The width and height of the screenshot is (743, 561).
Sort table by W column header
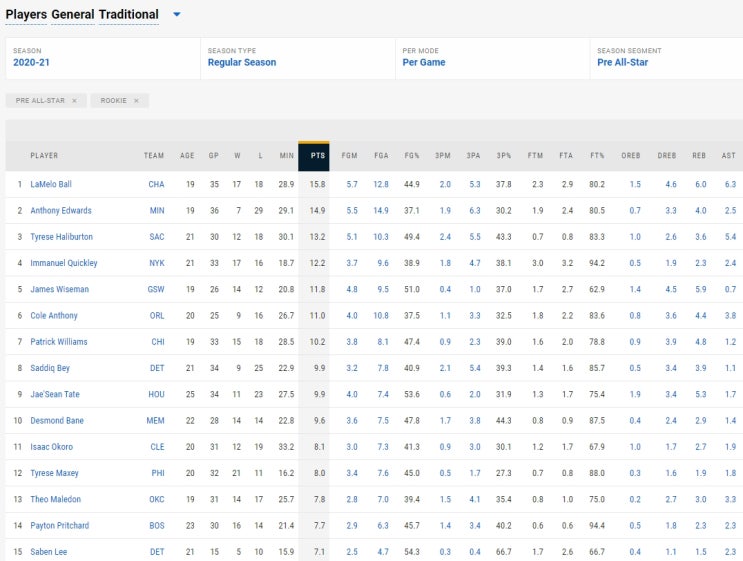237,156
